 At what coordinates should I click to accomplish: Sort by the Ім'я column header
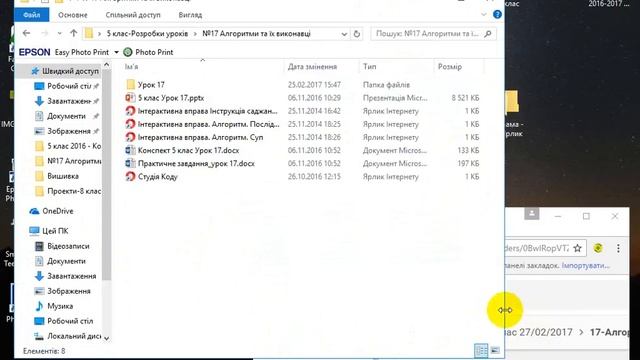pyautogui.click(x=131, y=67)
